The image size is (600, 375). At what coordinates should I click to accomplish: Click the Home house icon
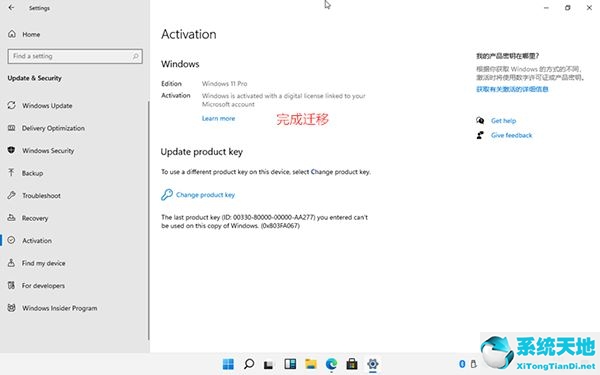click(12, 34)
